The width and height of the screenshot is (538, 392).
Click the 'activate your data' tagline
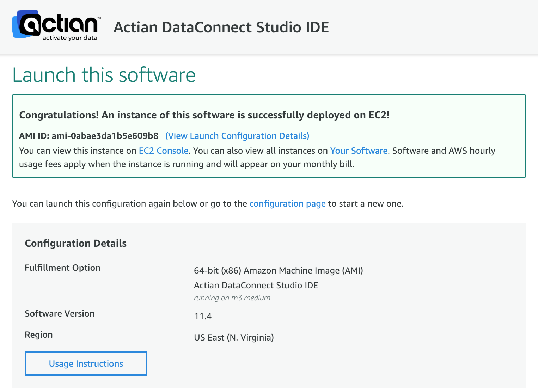(x=69, y=38)
